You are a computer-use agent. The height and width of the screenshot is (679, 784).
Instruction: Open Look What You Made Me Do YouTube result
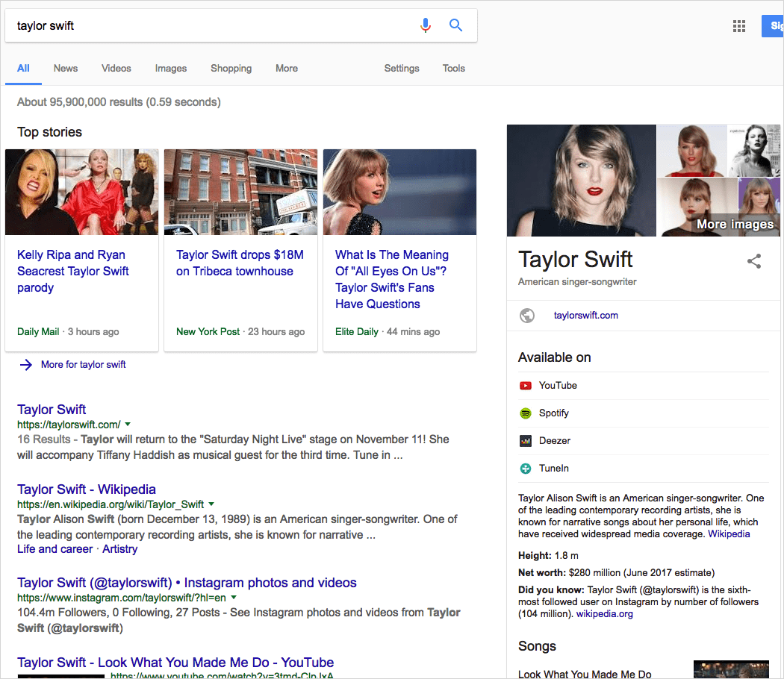coord(175,663)
